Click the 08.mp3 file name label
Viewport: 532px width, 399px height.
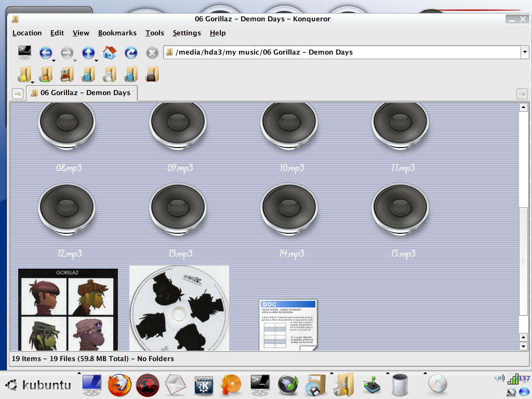[x=69, y=168]
